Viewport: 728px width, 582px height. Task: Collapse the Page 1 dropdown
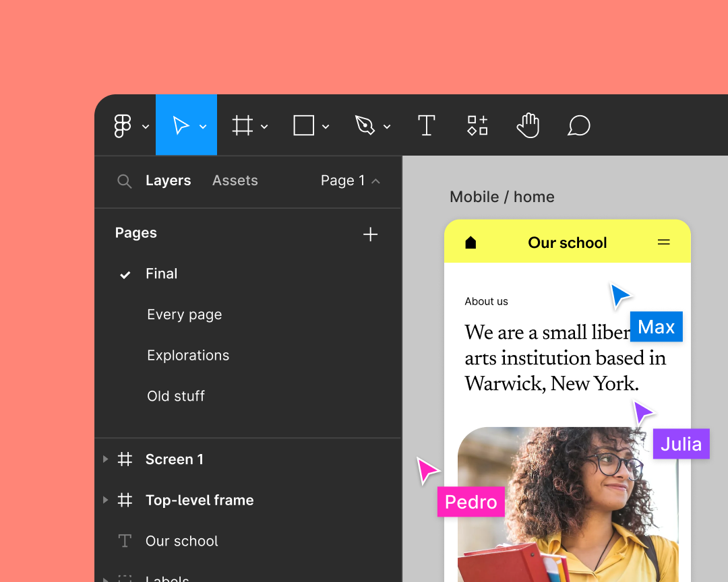[377, 181]
